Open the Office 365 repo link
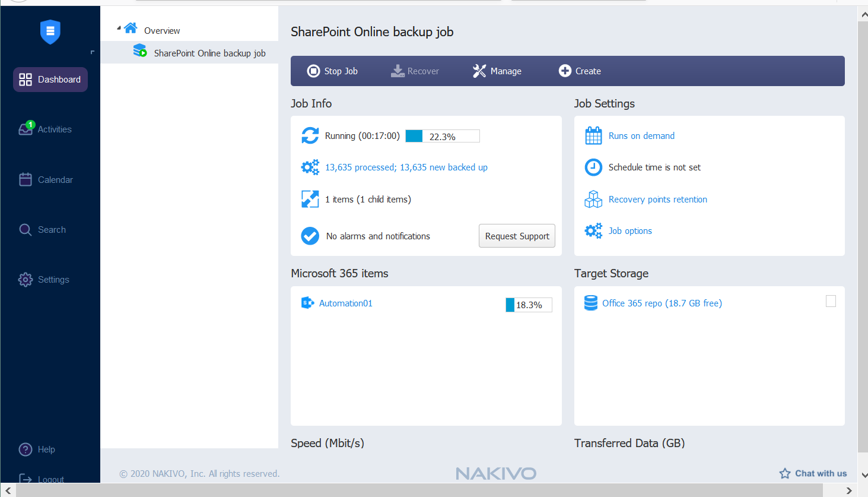 click(662, 303)
